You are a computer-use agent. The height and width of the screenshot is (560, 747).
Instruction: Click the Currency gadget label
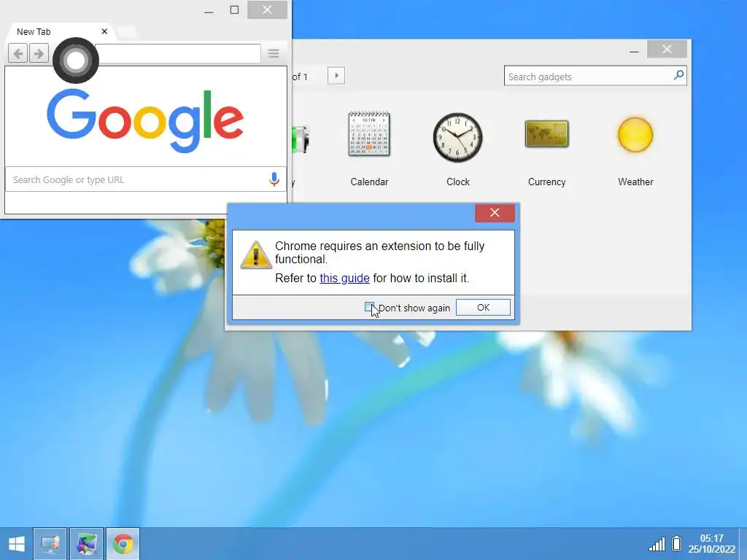[x=546, y=182]
